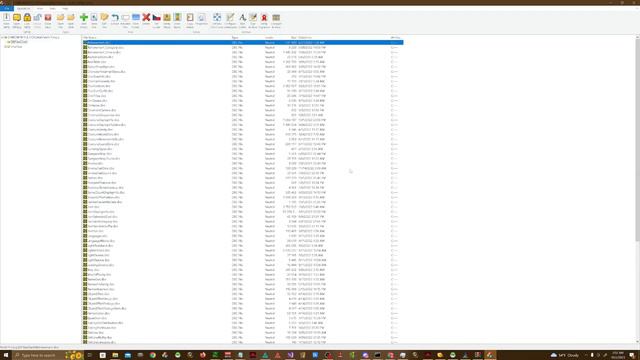Image resolution: width=640 pixels, height=360 pixels.
Task: Collapse the root archive node in tree
Action: pos(2,37)
